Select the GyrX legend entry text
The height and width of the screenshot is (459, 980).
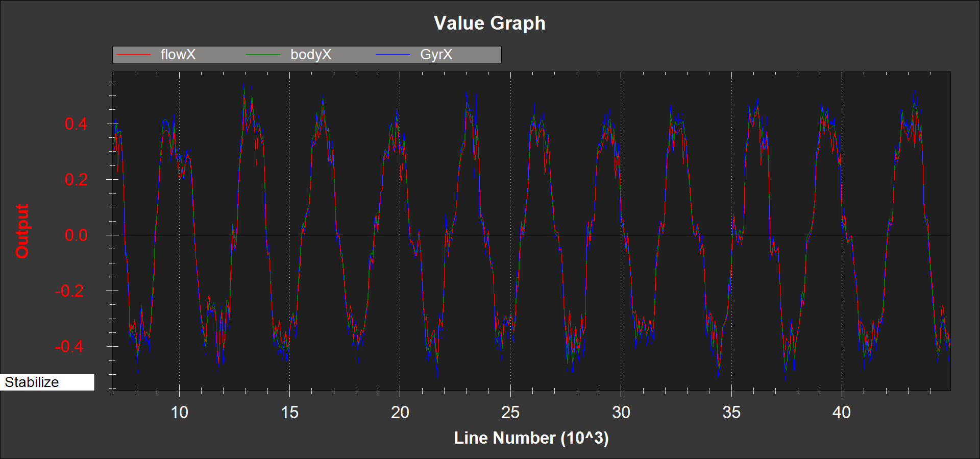pyautogui.click(x=436, y=55)
